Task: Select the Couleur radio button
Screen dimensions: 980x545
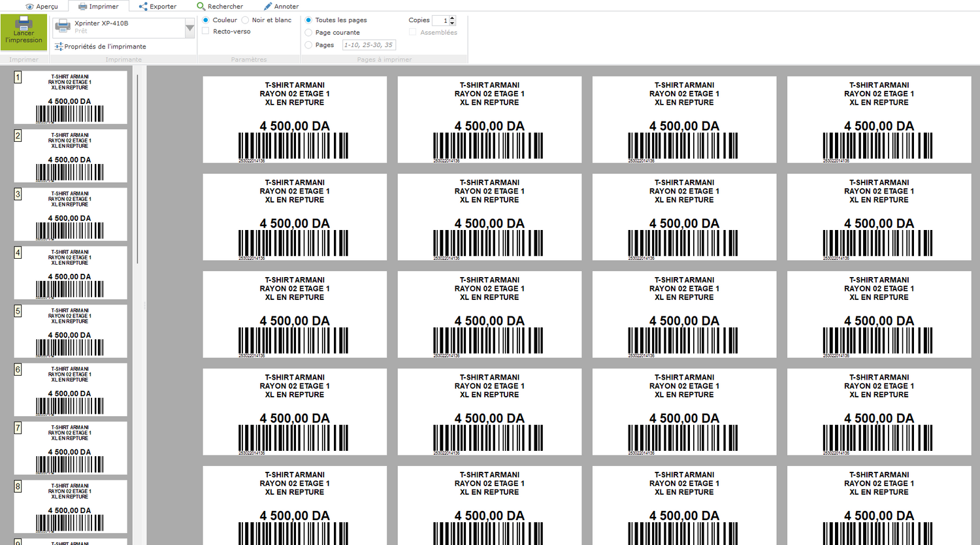Action: point(206,20)
